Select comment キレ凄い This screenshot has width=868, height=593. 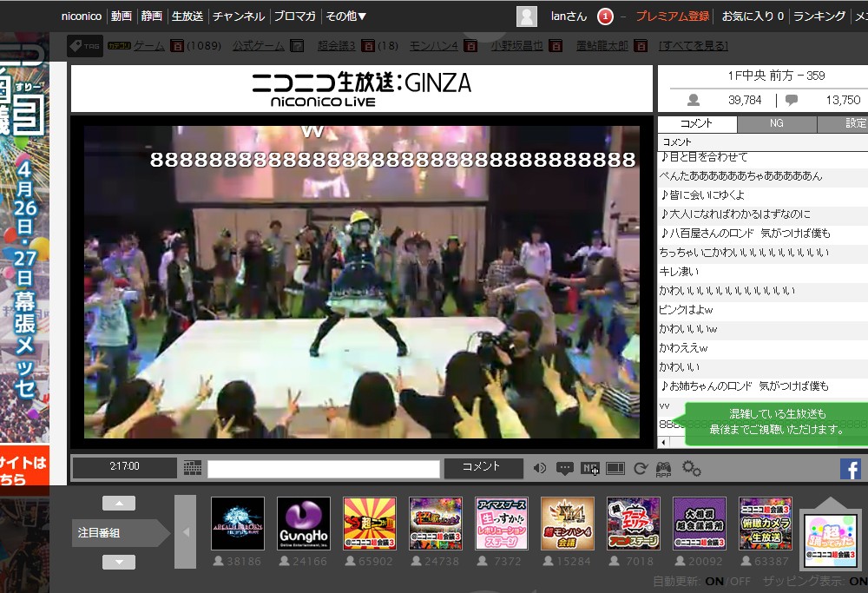coord(762,271)
